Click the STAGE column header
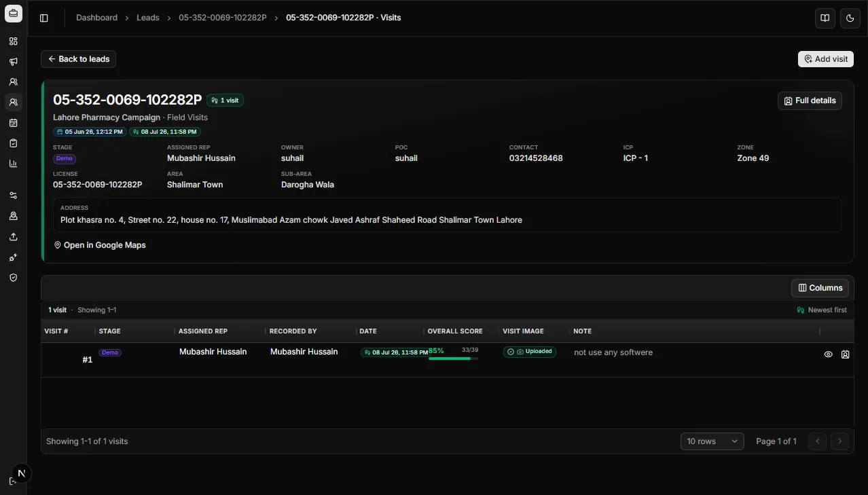This screenshot has width=868, height=495. pos(110,331)
